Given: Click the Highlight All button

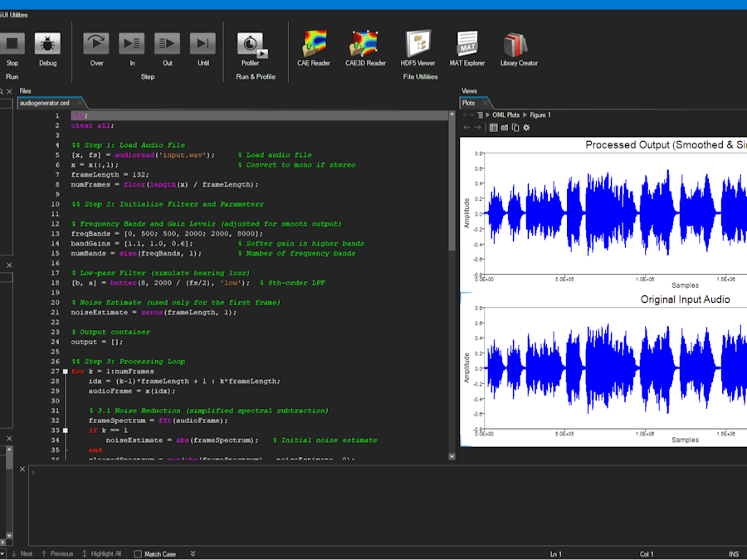Looking at the screenshot, I should pos(101,554).
